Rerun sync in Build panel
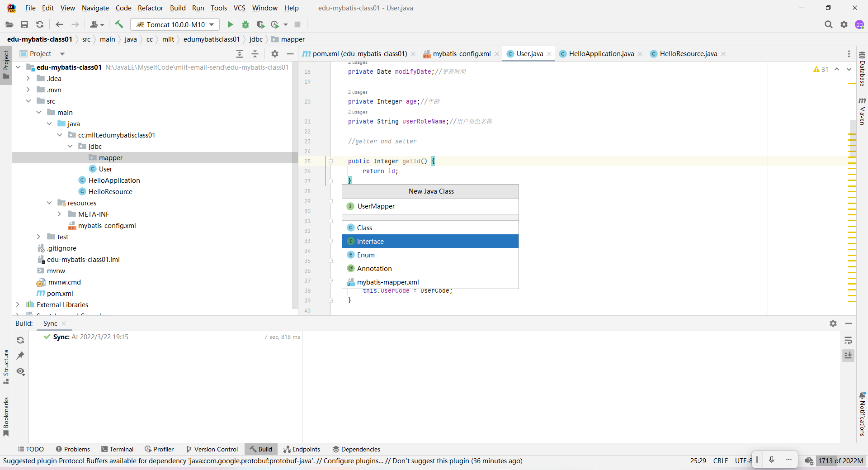 tap(20, 340)
